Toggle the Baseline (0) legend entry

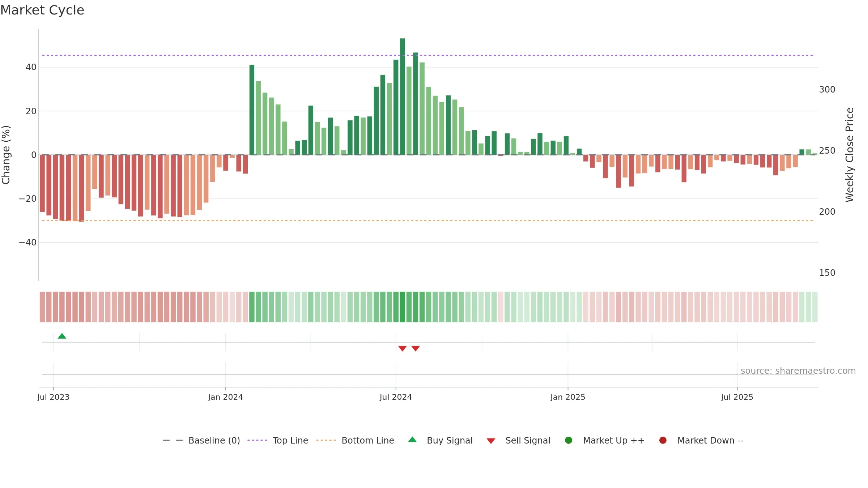coord(201,440)
